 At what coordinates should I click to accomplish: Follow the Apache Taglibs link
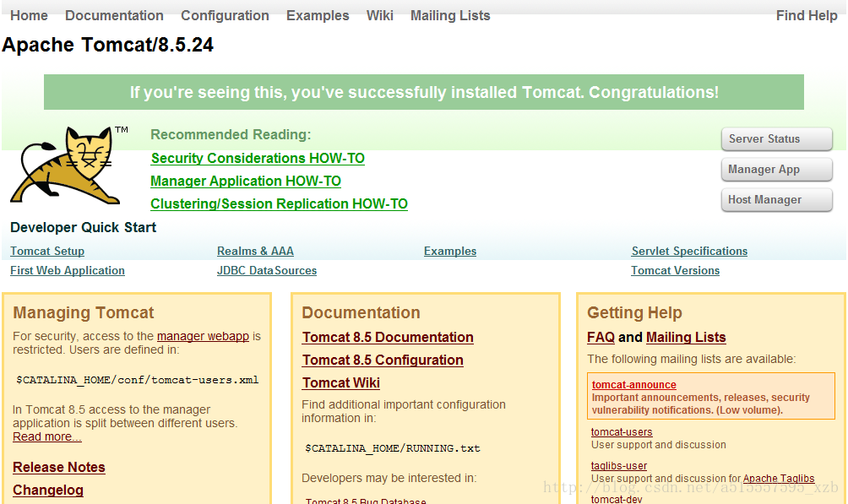779,479
